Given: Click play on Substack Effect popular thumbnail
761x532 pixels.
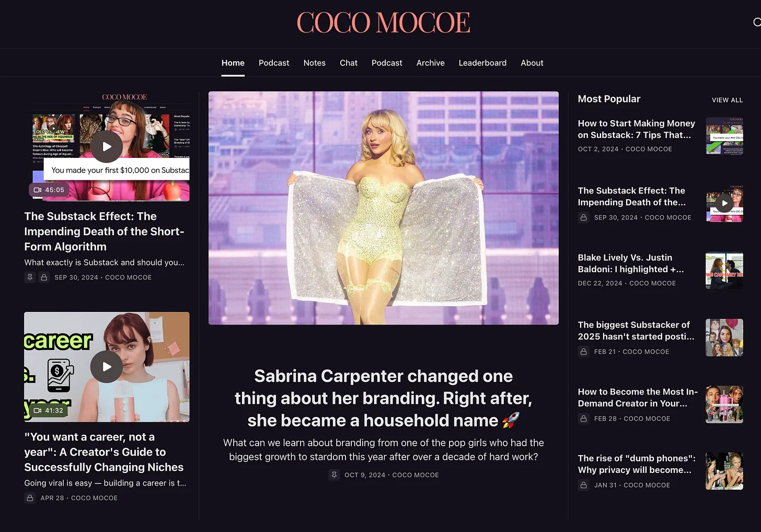Looking at the screenshot, I should 724,203.
